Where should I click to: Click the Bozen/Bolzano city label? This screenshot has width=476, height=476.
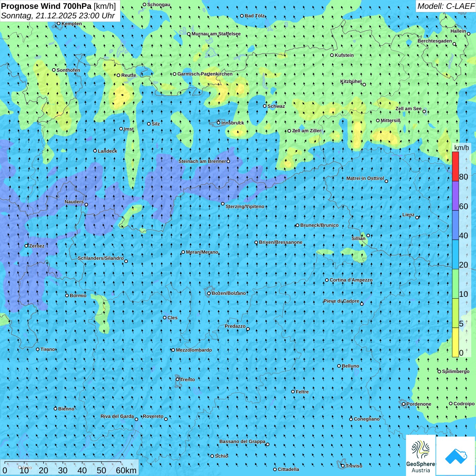pos(229,293)
